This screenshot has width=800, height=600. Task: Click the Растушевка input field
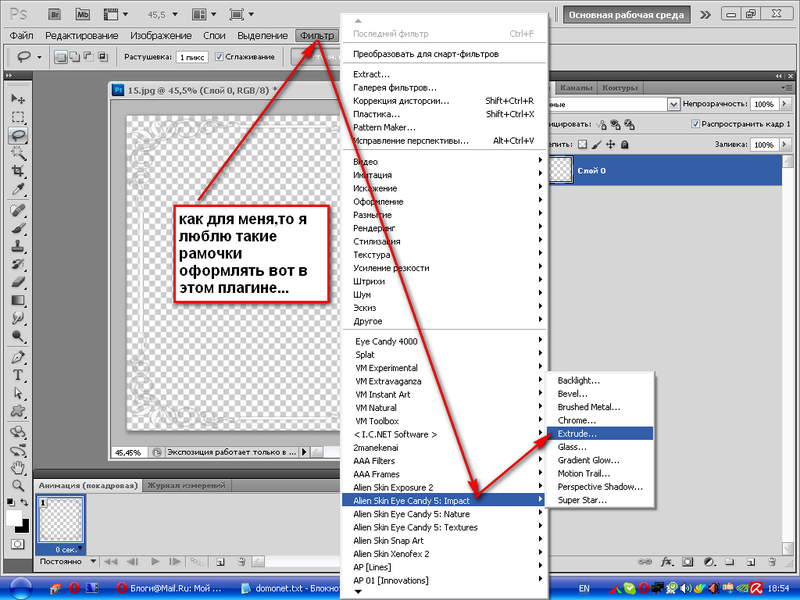click(x=192, y=57)
